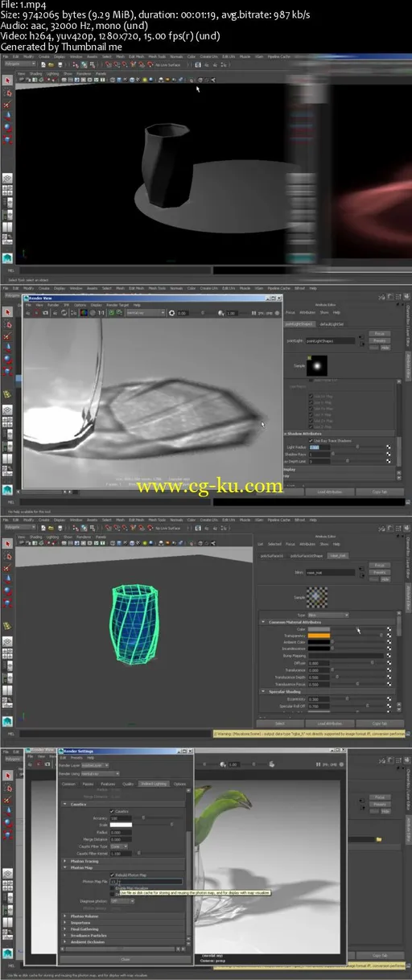Pick the Lasso tool in the black-vase frame toolbox

click(7, 93)
